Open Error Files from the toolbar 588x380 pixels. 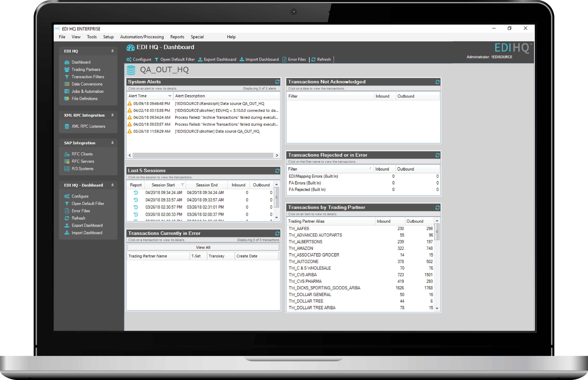pyautogui.click(x=294, y=59)
